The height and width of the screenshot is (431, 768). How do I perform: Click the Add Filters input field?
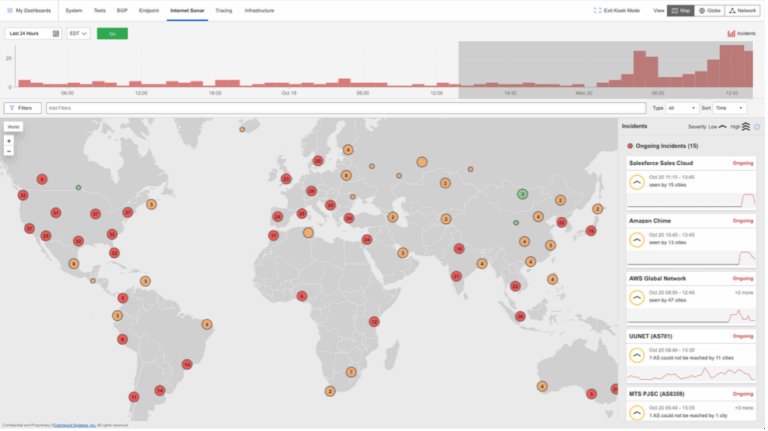click(x=346, y=108)
